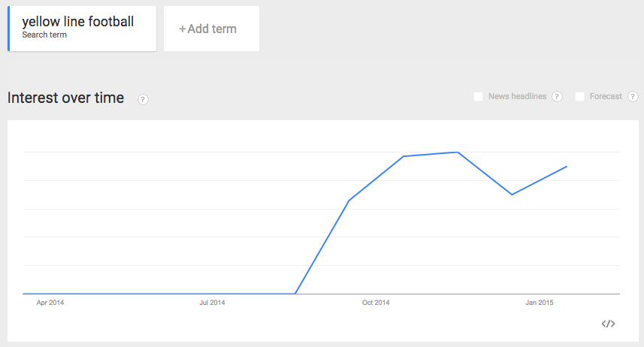
Task: Enable the News headlines checkbox
Action: [478, 96]
